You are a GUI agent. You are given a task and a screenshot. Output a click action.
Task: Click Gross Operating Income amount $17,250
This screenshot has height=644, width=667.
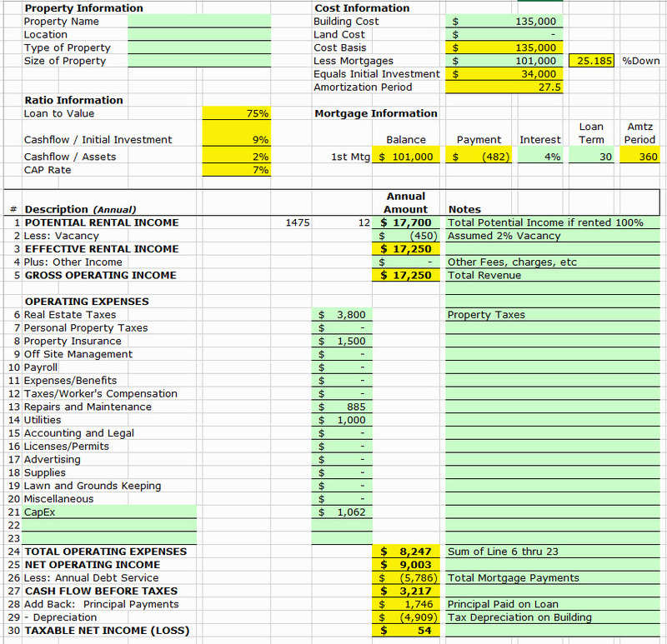pyautogui.click(x=406, y=275)
